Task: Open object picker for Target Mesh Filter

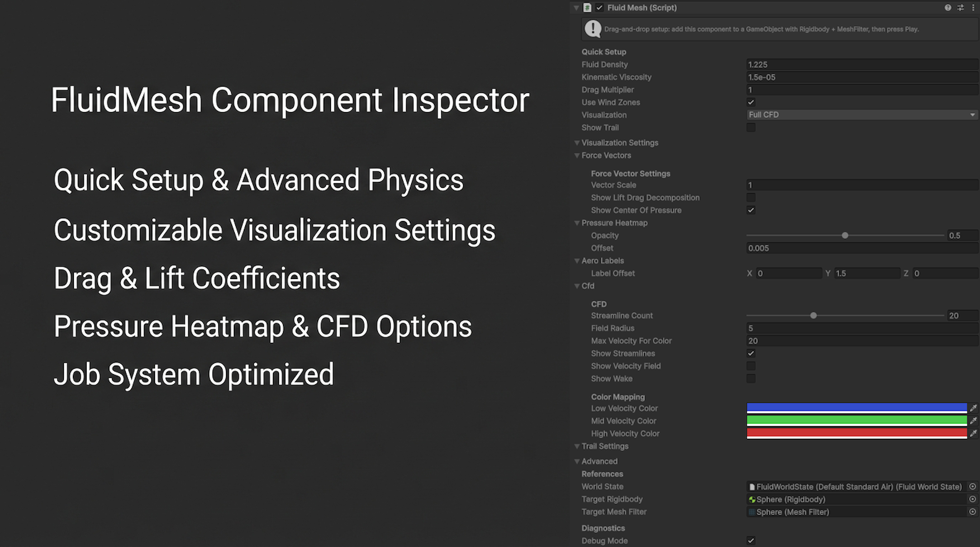Action: click(972, 512)
